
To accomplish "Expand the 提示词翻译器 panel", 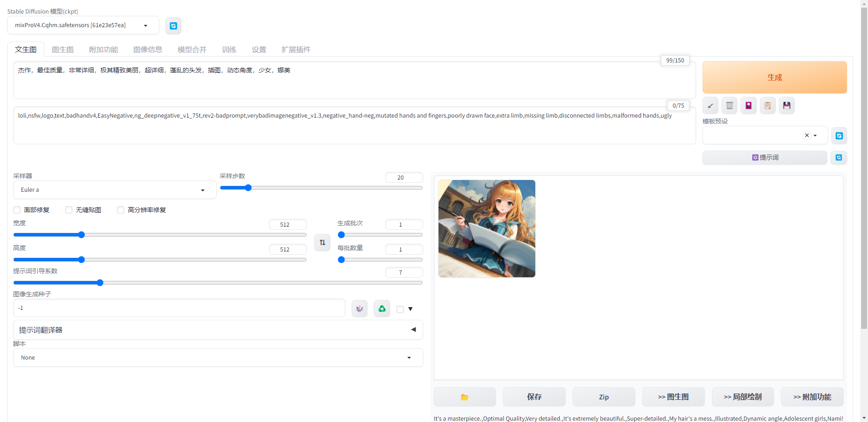I will click(218, 330).
